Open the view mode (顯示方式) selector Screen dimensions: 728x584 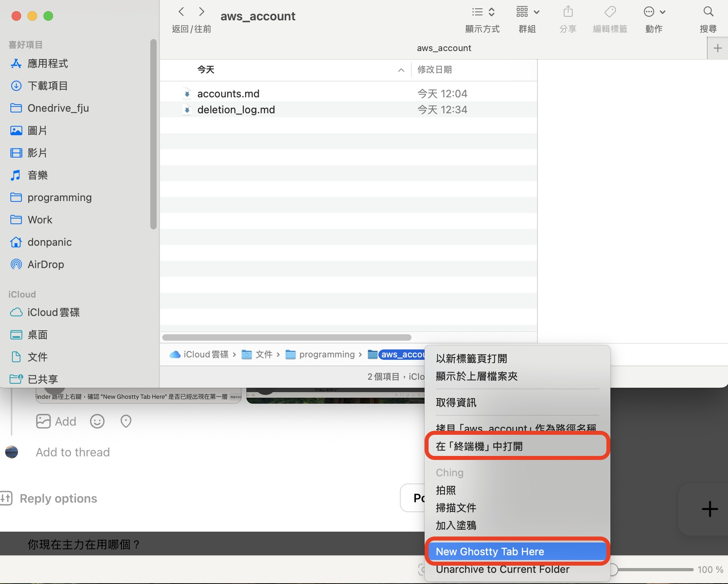pyautogui.click(x=483, y=12)
